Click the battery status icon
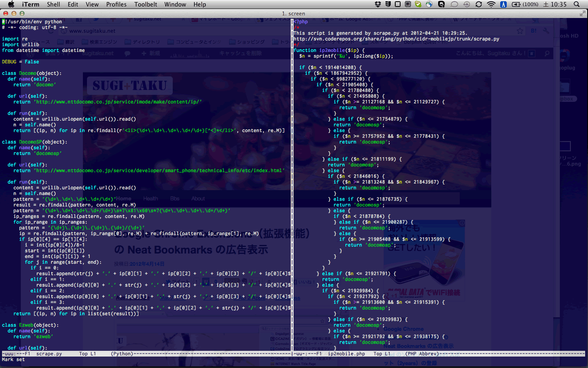588x368 pixels. 516,4
